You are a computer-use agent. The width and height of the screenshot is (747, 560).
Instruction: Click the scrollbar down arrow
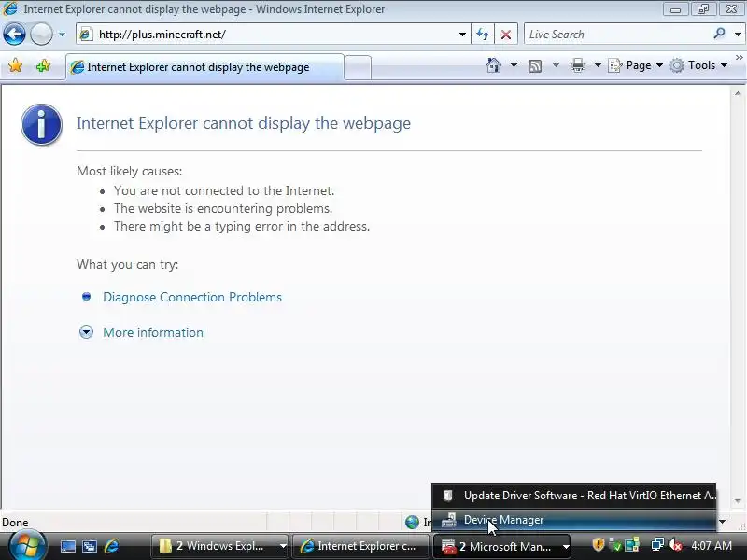coord(738,501)
